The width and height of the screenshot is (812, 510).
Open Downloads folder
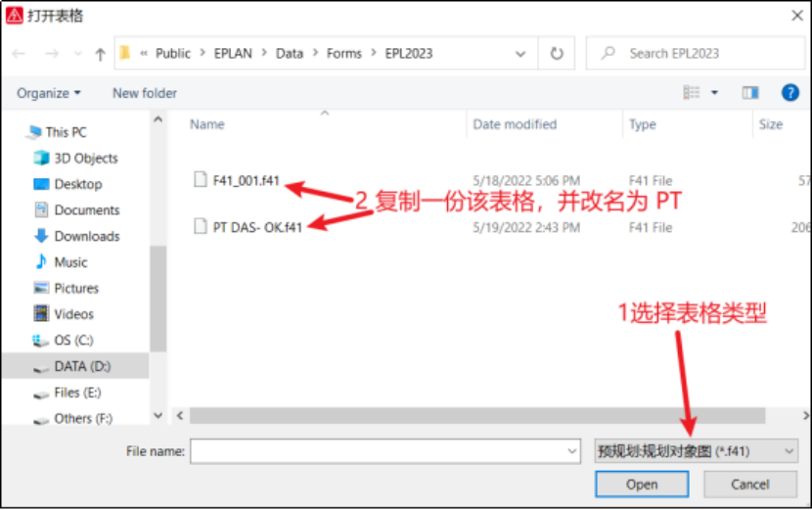[86, 236]
